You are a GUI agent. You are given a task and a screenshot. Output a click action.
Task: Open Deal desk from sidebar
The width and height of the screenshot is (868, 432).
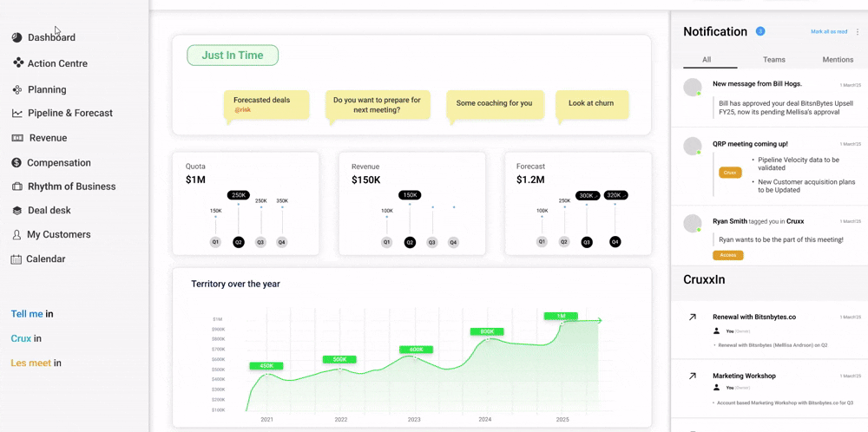click(x=49, y=210)
